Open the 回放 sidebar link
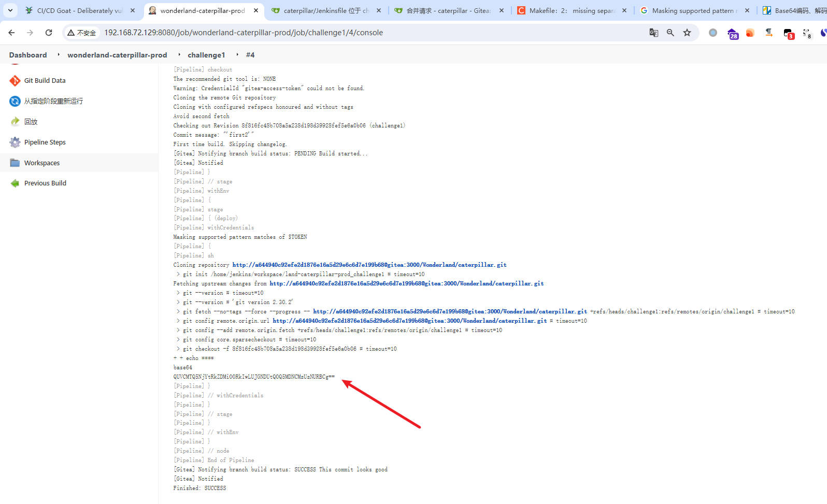This screenshot has width=827, height=504. 31,122
